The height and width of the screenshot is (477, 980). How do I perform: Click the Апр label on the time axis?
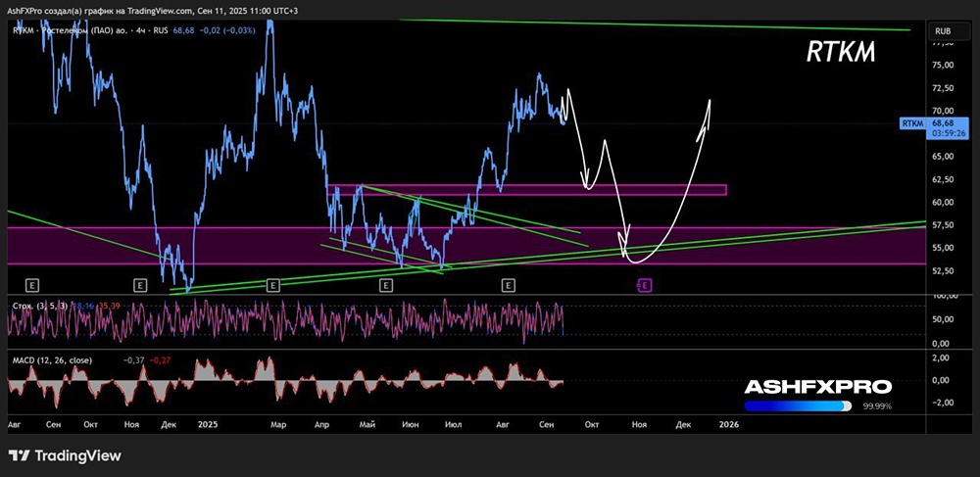click(321, 424)
